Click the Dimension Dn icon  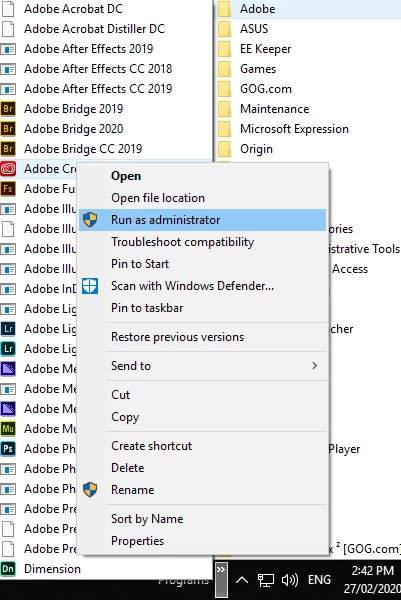click(8, 569)
